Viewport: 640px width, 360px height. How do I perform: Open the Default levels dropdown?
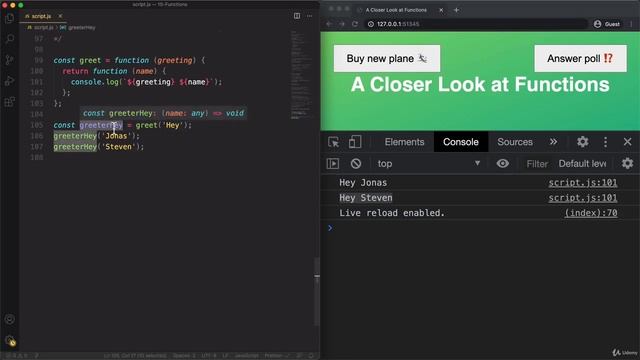(x=582, y=164)
